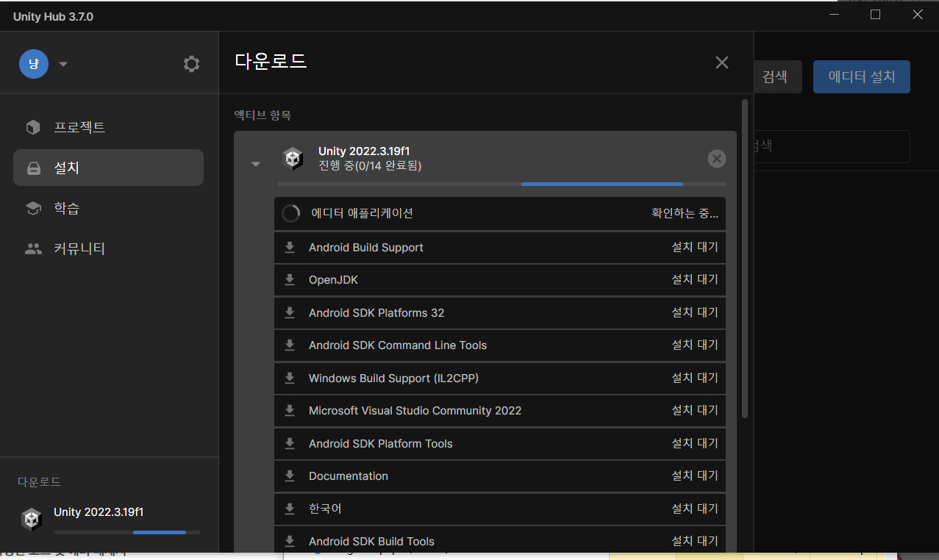Select the 한국어 language pack text
The image size is (939, 560).
[x=325, y=509]
